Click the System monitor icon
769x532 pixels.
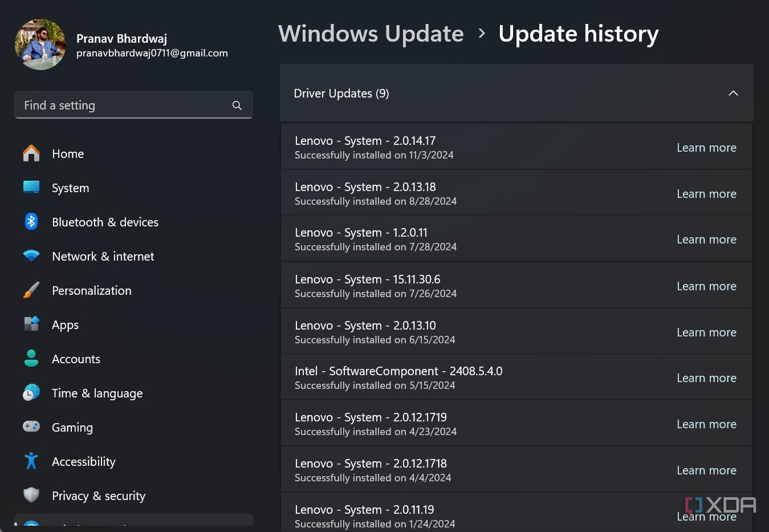(x=31, y=188)
